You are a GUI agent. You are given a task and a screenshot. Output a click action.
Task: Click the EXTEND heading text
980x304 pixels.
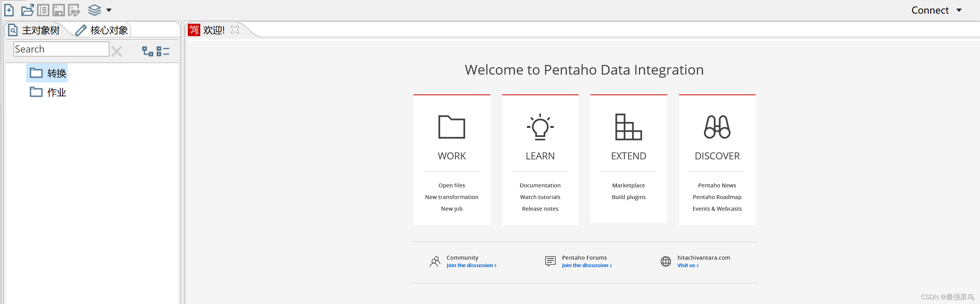coord(628,156)
